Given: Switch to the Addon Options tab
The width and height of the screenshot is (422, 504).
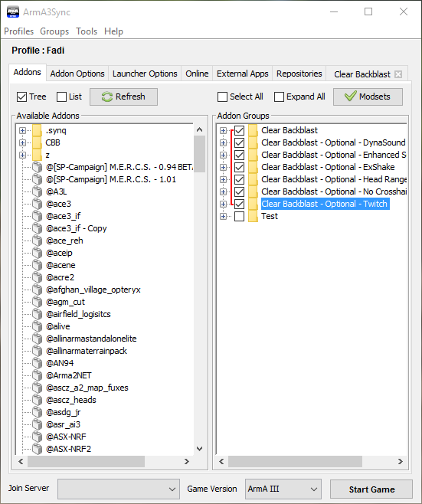Looking at the screenshot, I should (77, 74).
